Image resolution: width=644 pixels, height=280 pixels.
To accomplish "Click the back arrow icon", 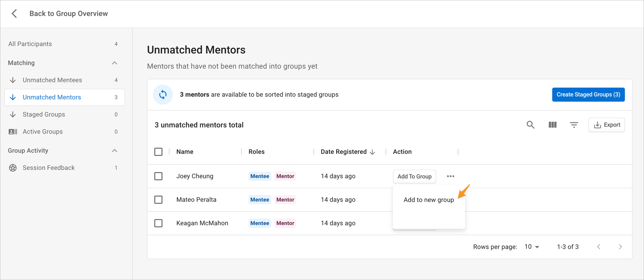I will [14, 14].
